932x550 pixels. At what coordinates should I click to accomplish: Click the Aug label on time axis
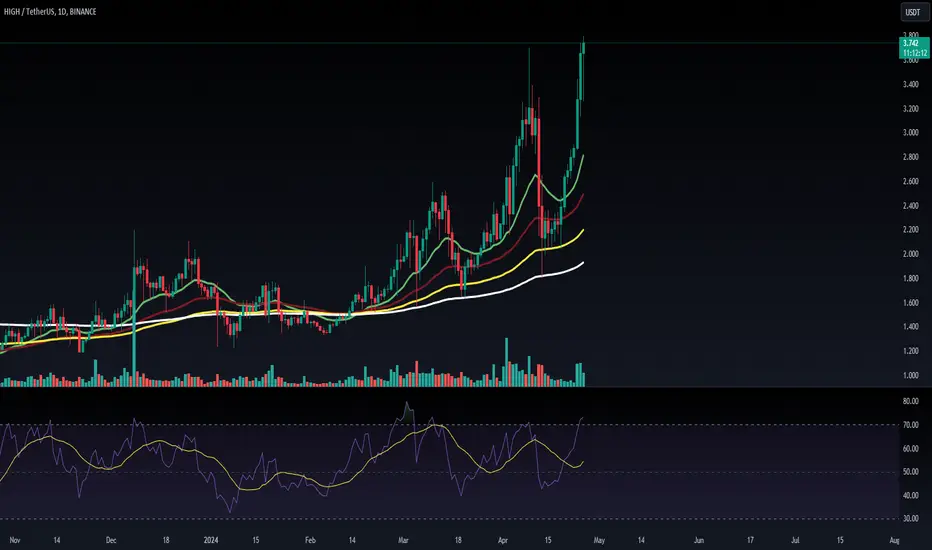point(895,540)
